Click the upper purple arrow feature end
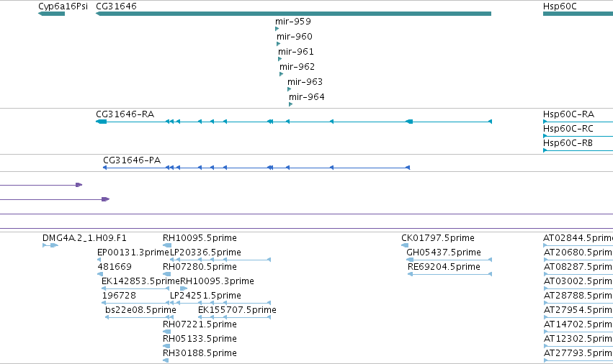613x364 pixels. [x=79, y=185]
